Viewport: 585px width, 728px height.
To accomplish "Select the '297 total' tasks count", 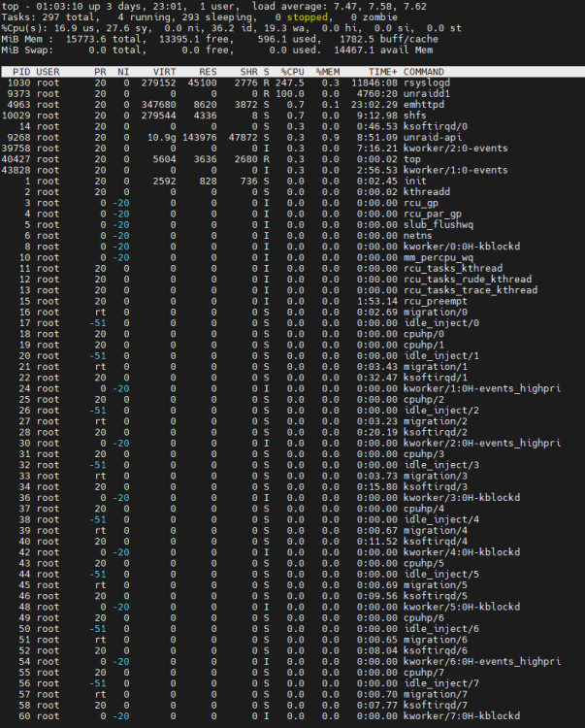I will pyautogui.click(x=68, y=17).
